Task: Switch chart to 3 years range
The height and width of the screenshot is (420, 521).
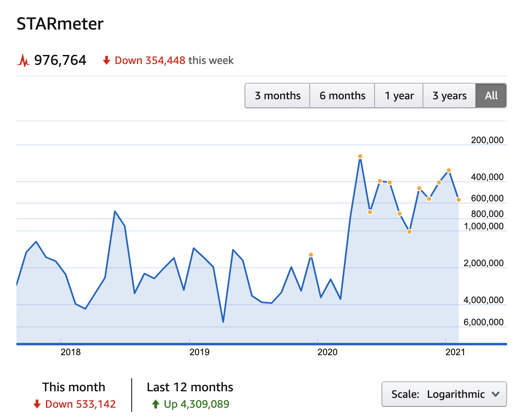Action: pyautogui.click(x=449, y=96)
